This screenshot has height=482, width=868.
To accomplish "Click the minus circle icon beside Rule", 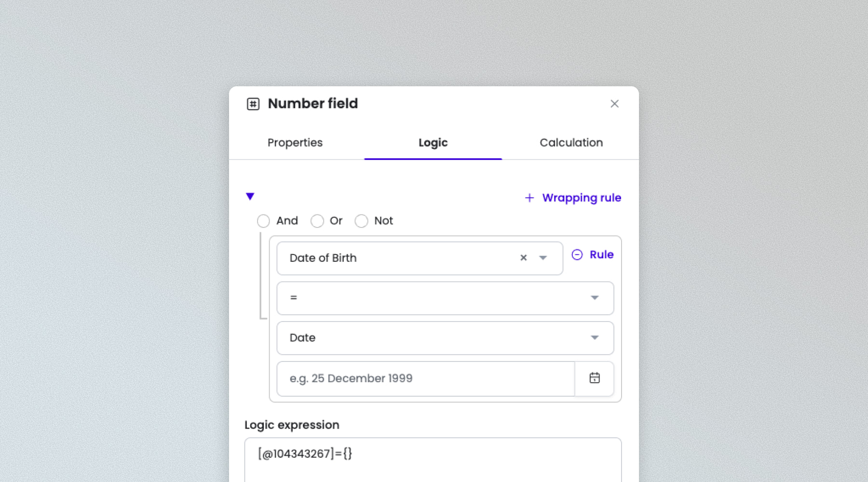I will coord(577,254).
